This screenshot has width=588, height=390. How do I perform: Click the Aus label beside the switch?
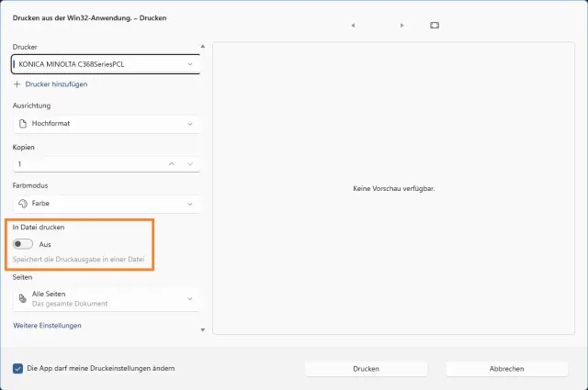[45, 244]
